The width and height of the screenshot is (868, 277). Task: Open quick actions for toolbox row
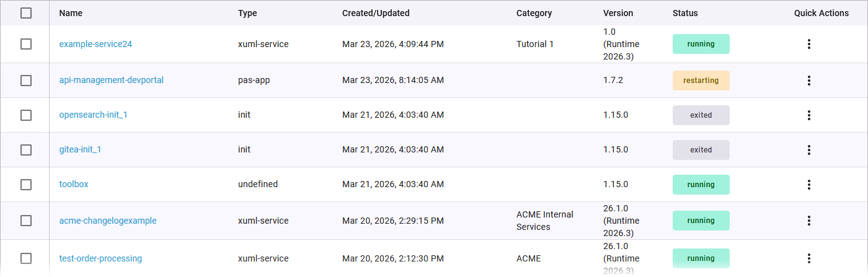[808, 185]
